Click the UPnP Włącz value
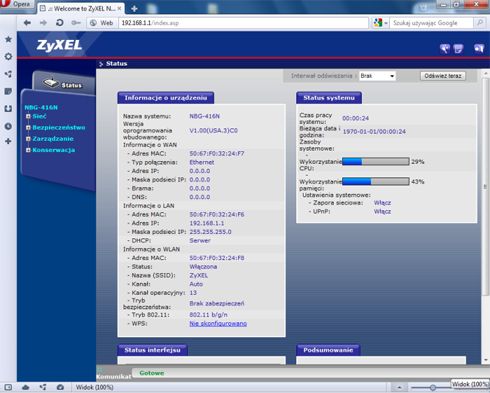 point(382,211)
